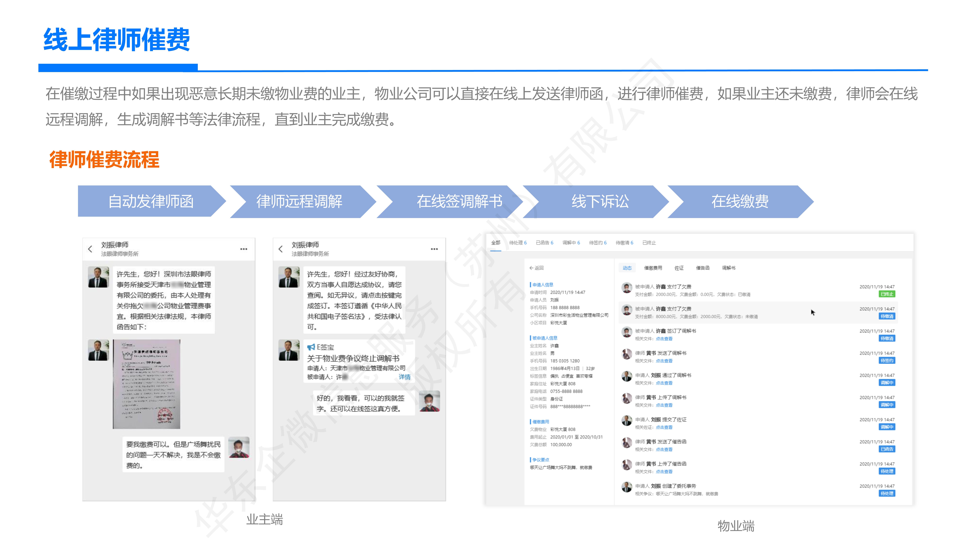The height and width of the screenshot is (551, 980).
Task: Click lawyer avatar beside E签宝 card
Action: 289,350
